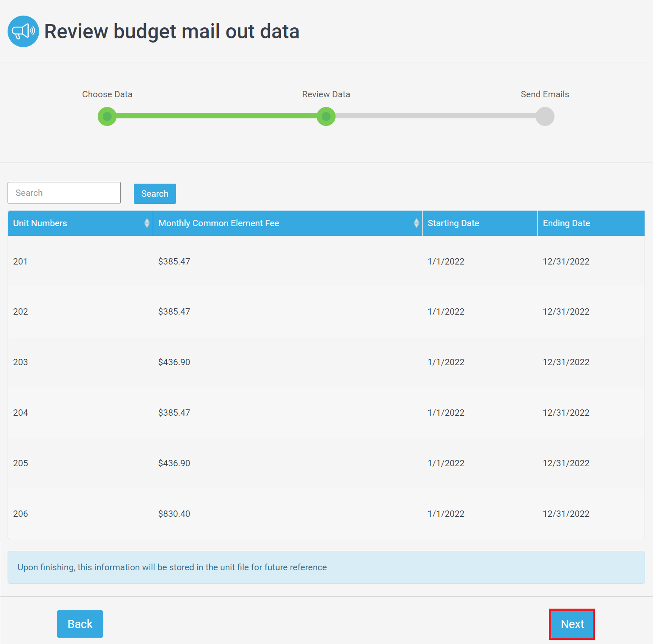Click the 12/31/2022 end date for unit 204
Screen dimensions: 653x644
click(x=566, y=413)
